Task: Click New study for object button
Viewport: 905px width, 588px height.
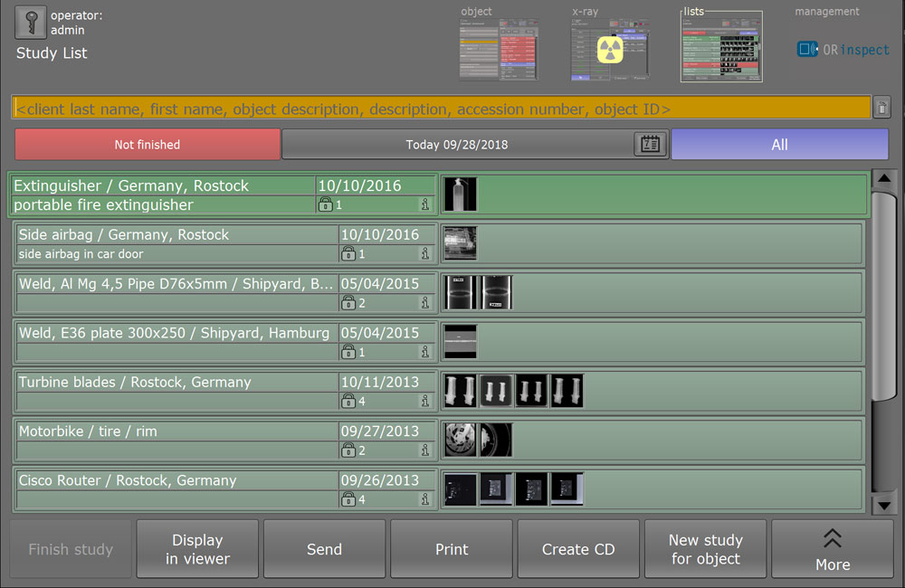Action: tap(705, 549)
